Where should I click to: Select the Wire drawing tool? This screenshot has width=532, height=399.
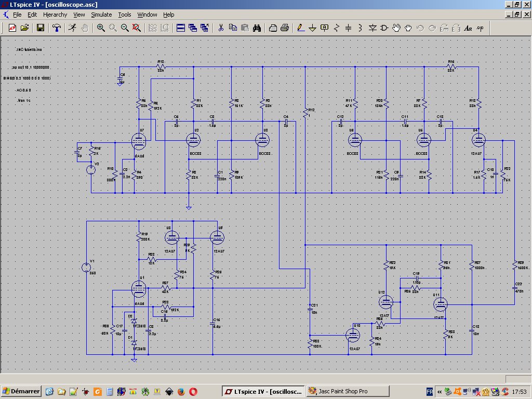(301, 28)
